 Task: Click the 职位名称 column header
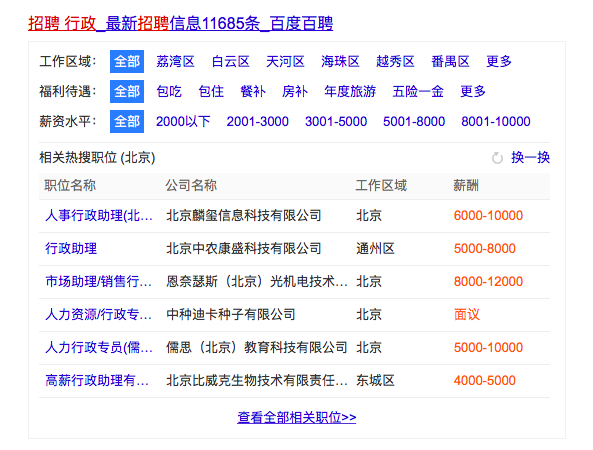pos(70,185)
